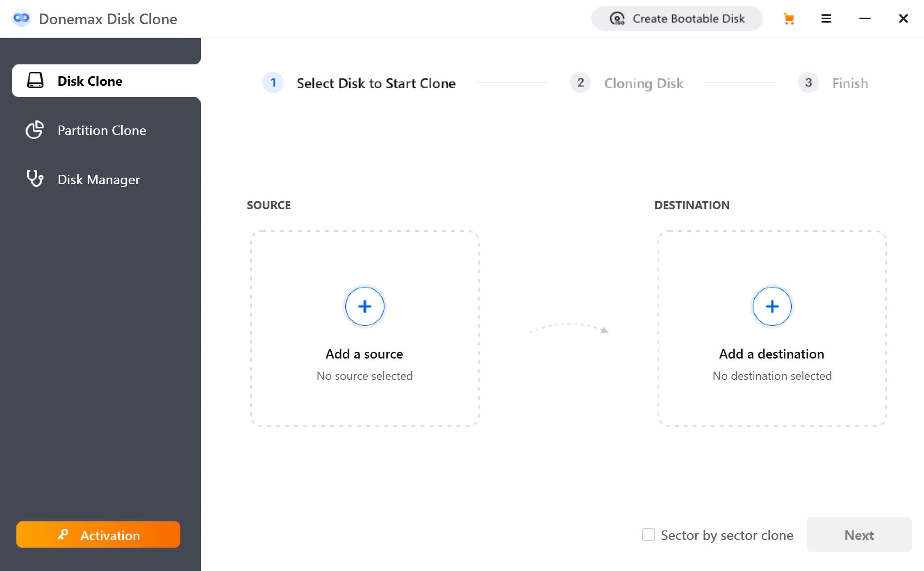Switch to the Partition Clone tab
The width and height of the screenshot is (924, 571).
point(102,130)
